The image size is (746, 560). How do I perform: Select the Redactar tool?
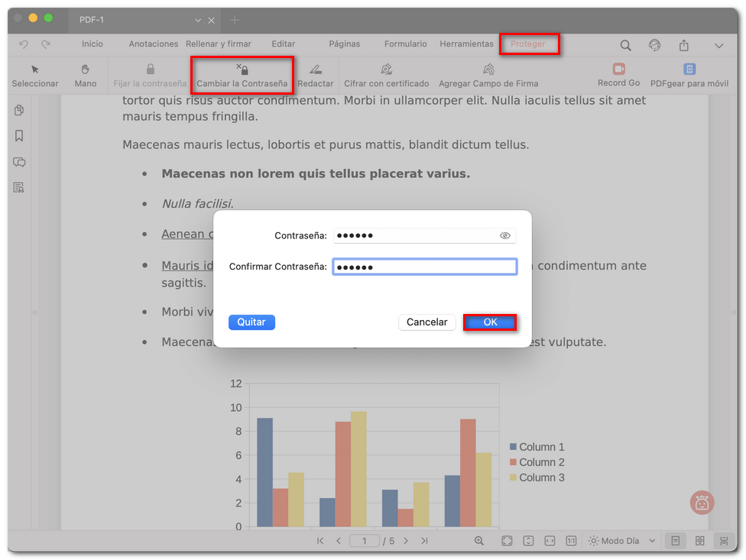click(316, 74)
